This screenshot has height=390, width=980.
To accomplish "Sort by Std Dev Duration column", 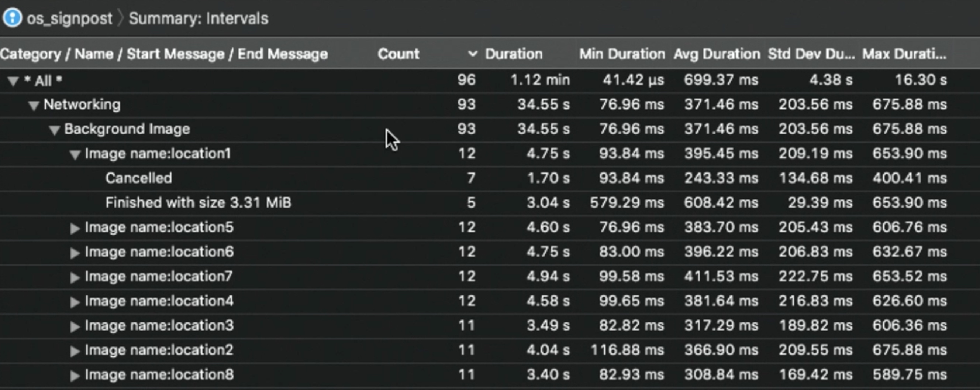I will [811, 54].
